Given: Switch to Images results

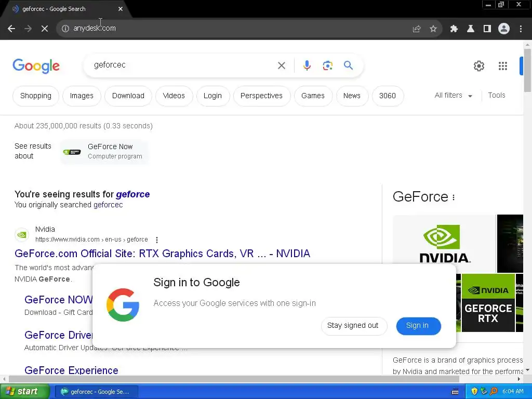Looking at the screenshot, I should (x=82, y=96).
